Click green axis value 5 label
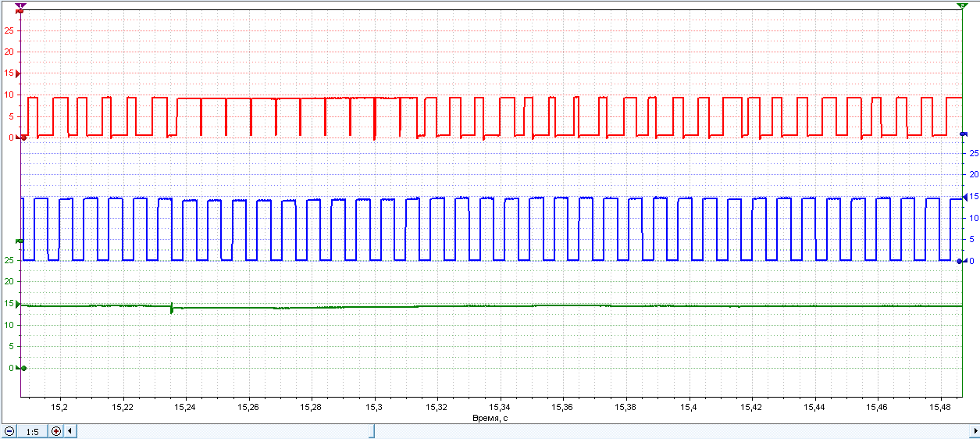980x439 pixels. [x=12, y=346]
